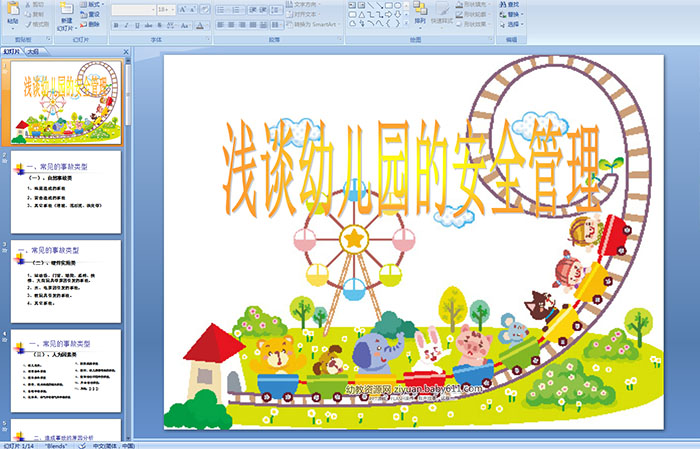700x449 pixels.
Task: Open the Paragraph group dialog launcher
Action: pyautogui.click(x=340, y=39)
